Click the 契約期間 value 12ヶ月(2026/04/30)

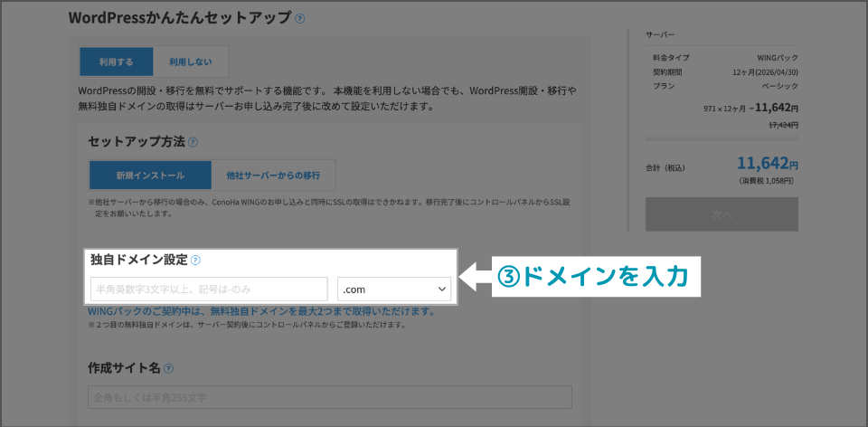click(765, 72)
